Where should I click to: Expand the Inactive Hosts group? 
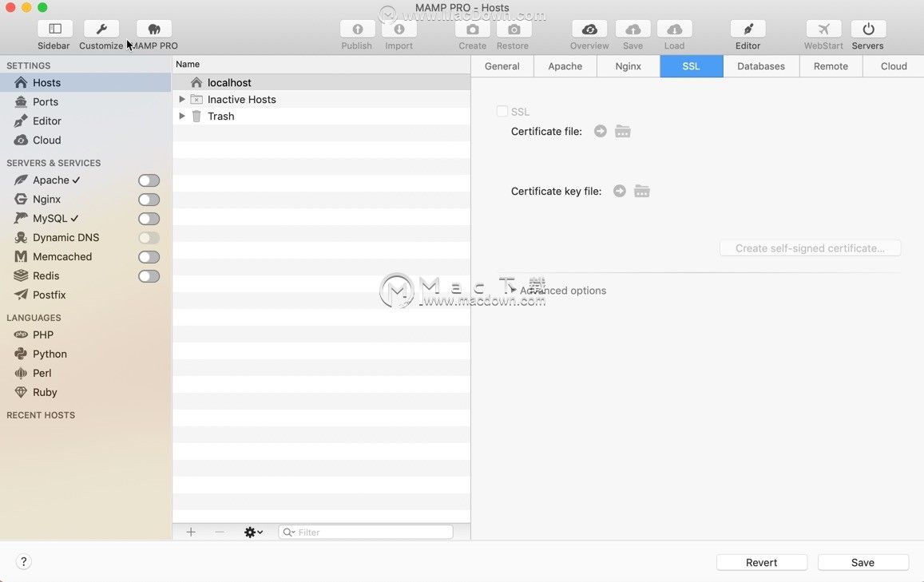182,99
